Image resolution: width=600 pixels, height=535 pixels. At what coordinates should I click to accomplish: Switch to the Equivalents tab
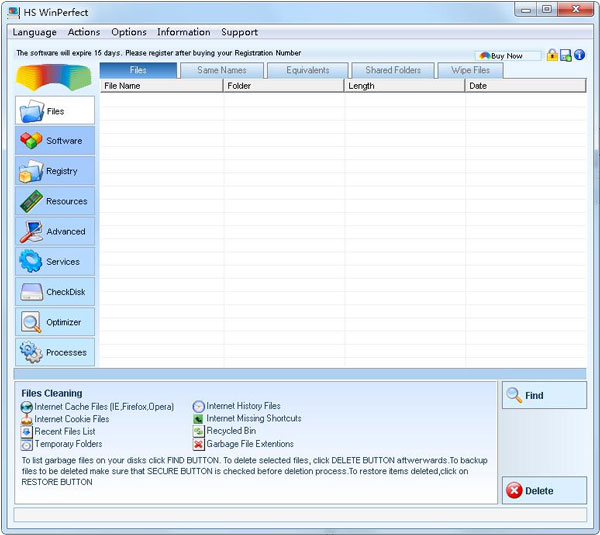coord(308,70)
